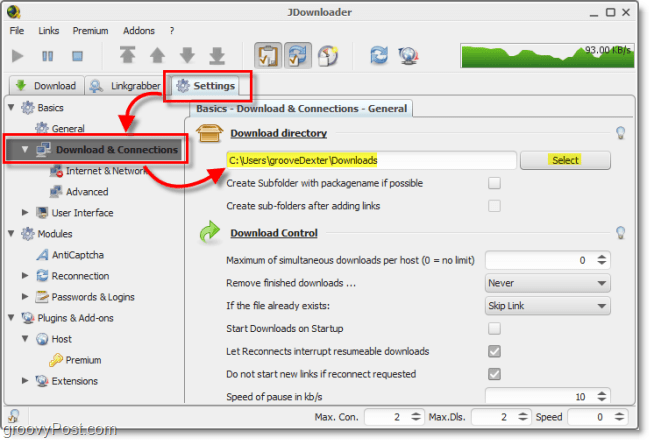The width and height of the screenshot is (649, 440).
Task: Toggle the stopwatch toolbar icon
Action: coord(328,55)
